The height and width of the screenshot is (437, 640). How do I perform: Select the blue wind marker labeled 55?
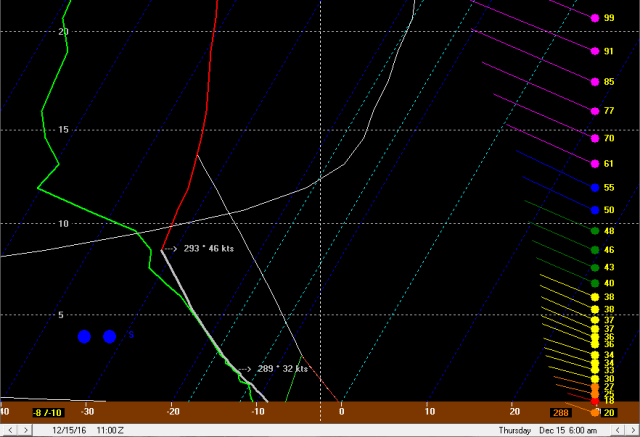pos(595,188)
